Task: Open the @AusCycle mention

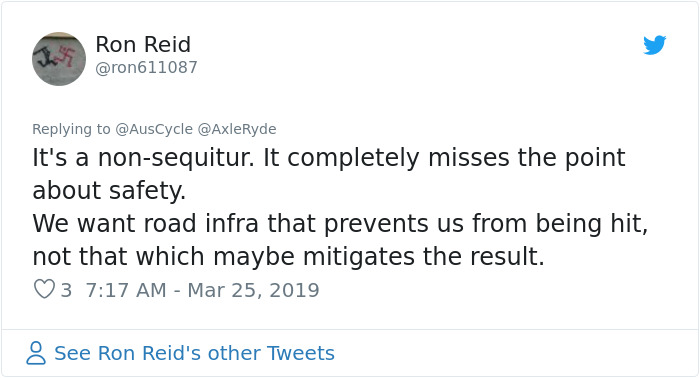Action: 154,129
